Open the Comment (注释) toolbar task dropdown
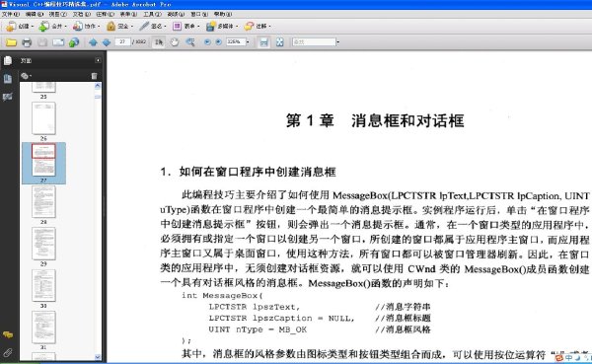Screen dimensions: 592x364 (258, 26)
